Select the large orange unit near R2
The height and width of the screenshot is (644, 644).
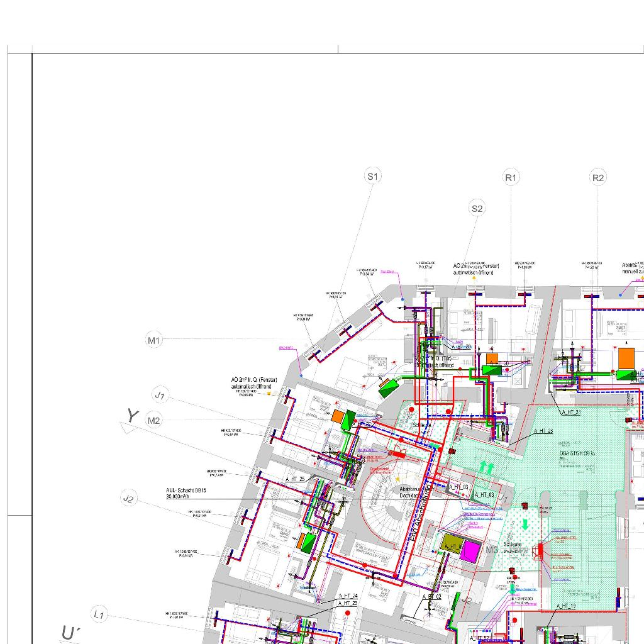click(x=626, y=358)
